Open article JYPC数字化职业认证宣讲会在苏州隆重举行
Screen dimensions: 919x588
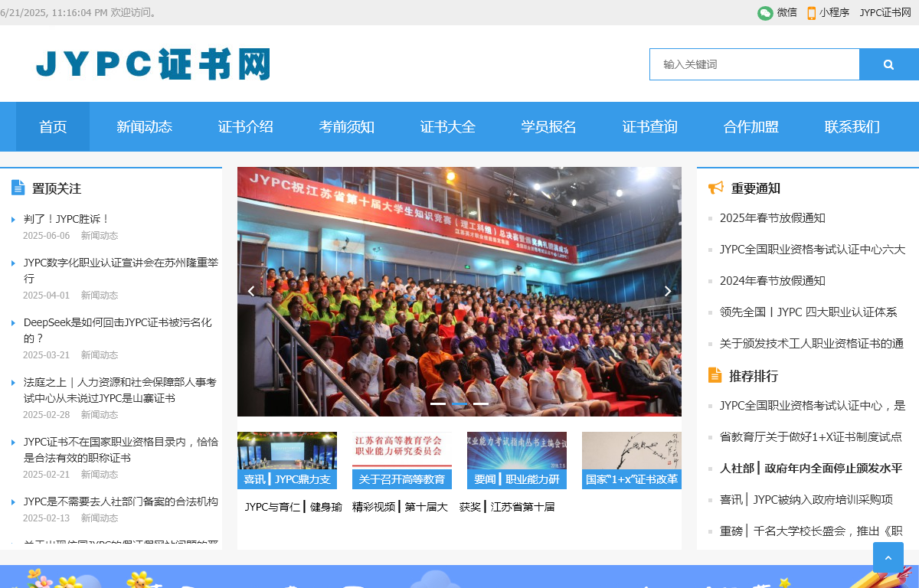(121, 270)
